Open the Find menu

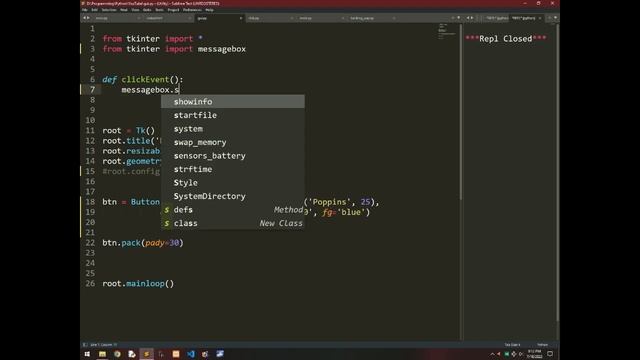click(x=124, y=10)
